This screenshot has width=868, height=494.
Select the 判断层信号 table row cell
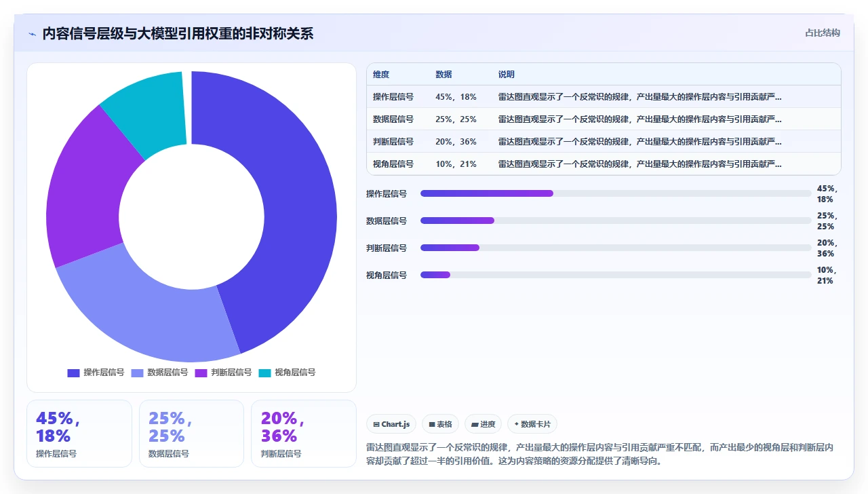(393, 142)
